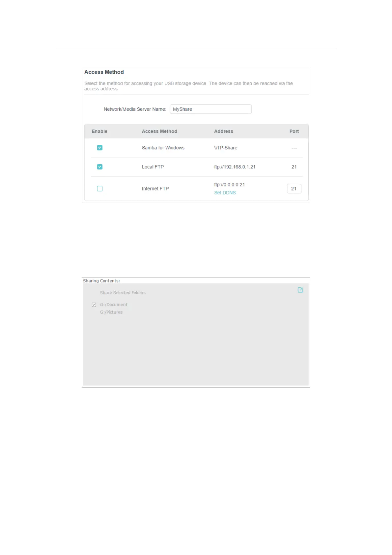Open the Set DDNS link
The width and height of the screenshot is (392, 555).
[225, 193]
